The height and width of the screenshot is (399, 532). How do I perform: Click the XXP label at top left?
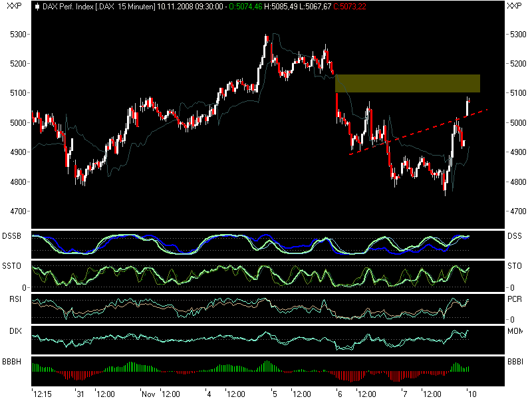[x=14, y=6]
